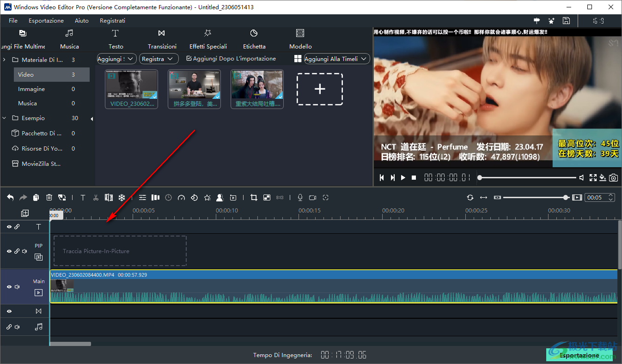Start voice recording with microphone icon
The height and width of the screenshot is (364, 622).
300,197
